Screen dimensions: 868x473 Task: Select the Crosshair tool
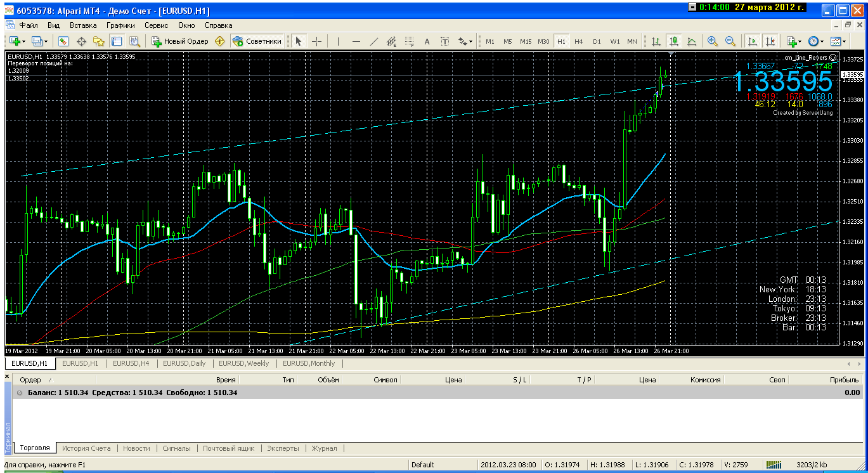(x=316, y=41)
